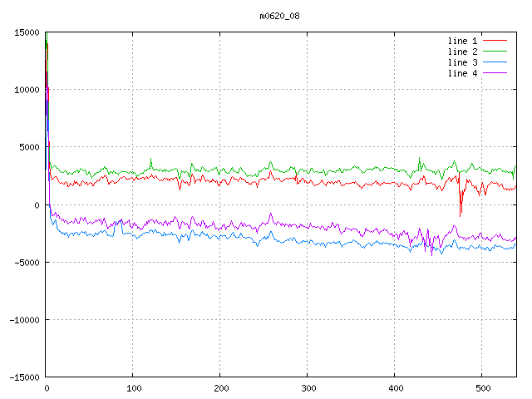This screenshot has width=532, height=399.
Task: Click the 200 x-axis tick label
Action: coord(220,388)
